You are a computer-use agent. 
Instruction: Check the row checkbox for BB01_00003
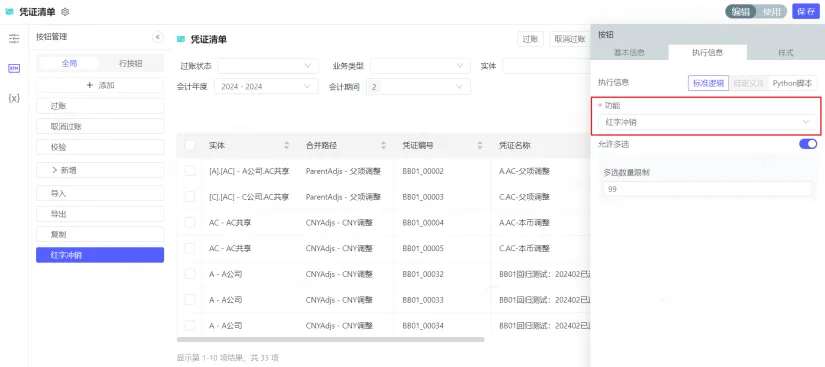tap(190, 197)
